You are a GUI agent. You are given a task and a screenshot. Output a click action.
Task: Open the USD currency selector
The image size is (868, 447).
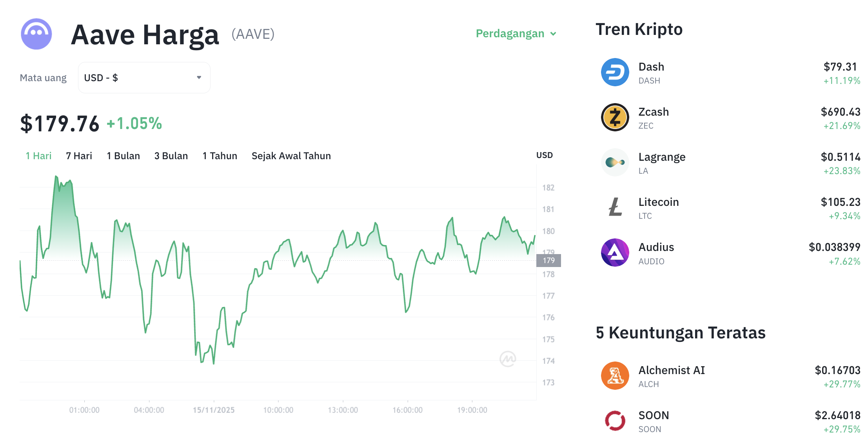pos(144,77)
